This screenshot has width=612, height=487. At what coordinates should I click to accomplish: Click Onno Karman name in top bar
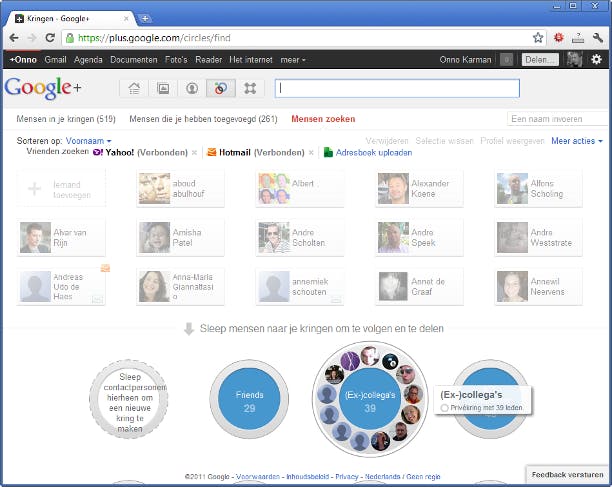click(x=465, y=60)
